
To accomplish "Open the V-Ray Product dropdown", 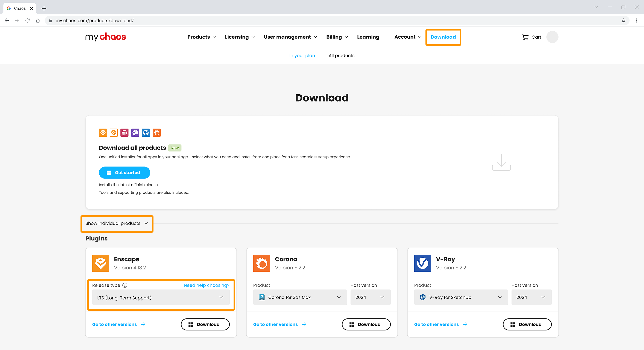I will pos(461,297).
